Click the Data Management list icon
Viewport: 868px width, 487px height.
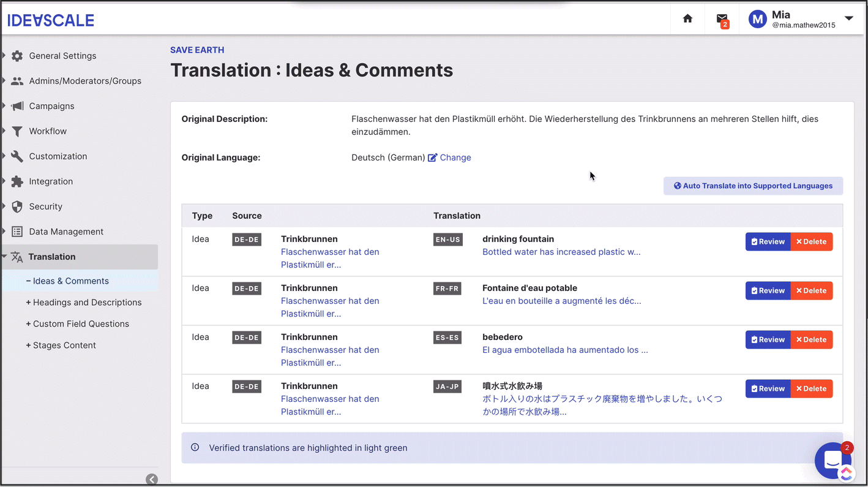point(17,232)
